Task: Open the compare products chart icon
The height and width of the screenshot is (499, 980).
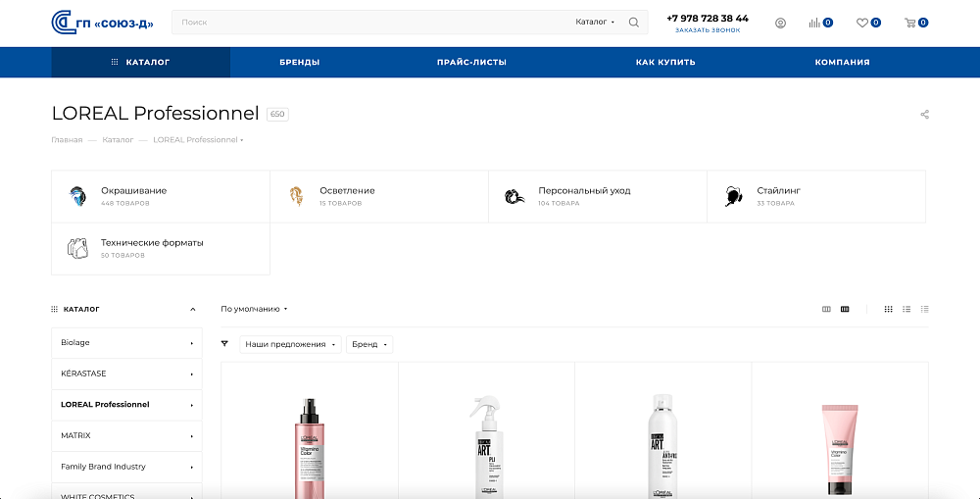Action: pyautogui.click(x=813, y=23)
